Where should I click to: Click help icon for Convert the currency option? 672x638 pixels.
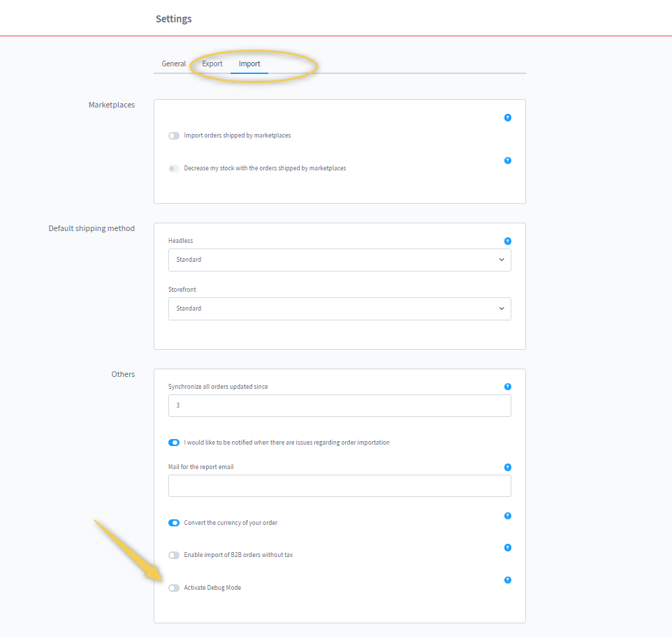coord(508,516)
